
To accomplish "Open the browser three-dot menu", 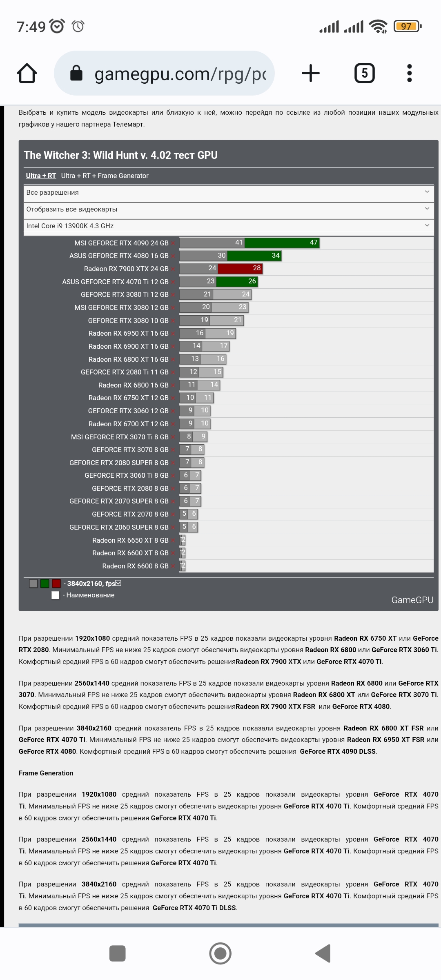I will 410,73.
